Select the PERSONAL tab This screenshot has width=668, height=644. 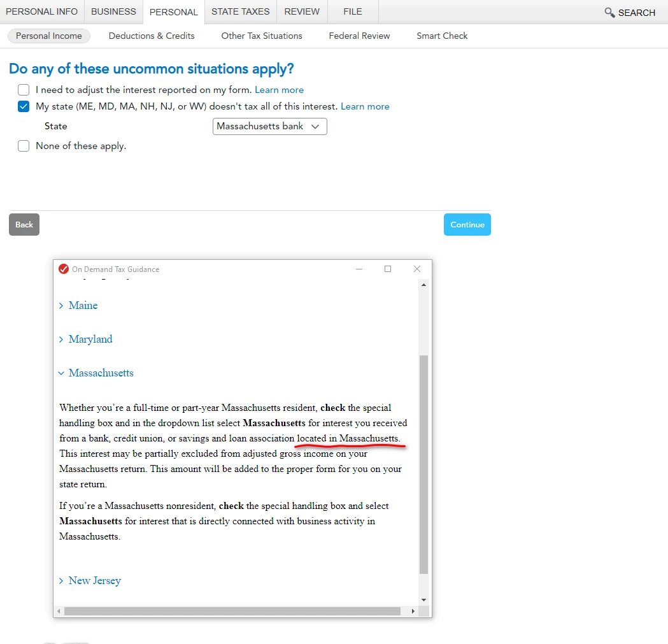(174, 12)
